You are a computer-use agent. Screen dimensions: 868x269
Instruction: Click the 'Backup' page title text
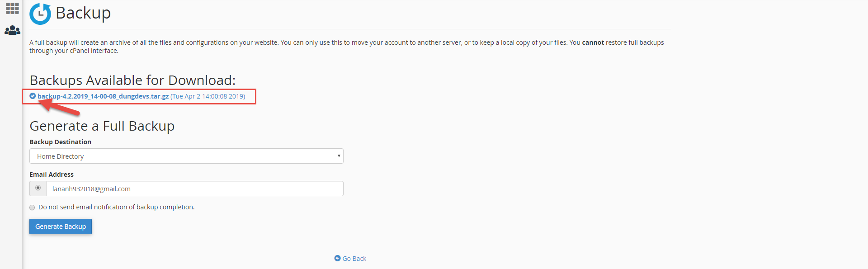pos(83,13)
